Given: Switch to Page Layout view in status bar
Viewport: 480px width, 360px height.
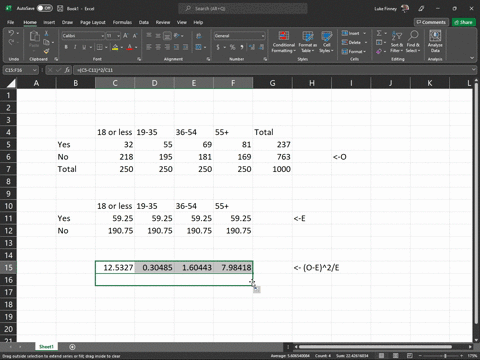Looking at the screenshot, I should (x=396, y=356).
